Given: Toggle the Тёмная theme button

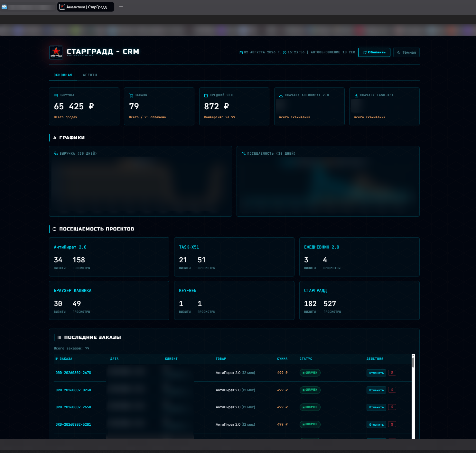Looking at the screenshot, I should [406, 52].
